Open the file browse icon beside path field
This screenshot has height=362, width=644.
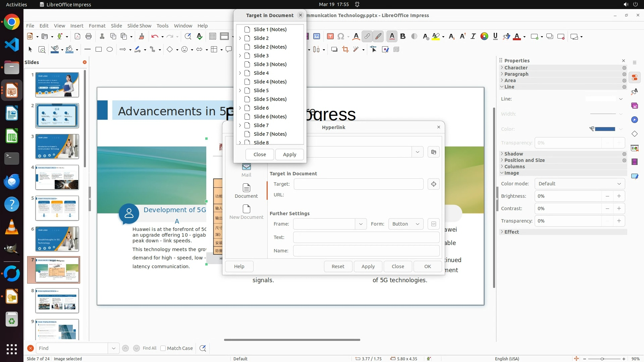434,152
